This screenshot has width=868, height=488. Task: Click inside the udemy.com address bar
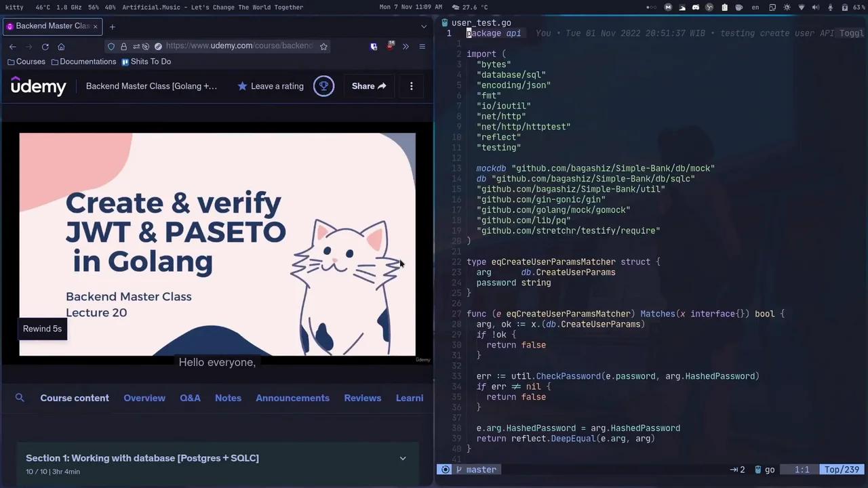[239, 45]
